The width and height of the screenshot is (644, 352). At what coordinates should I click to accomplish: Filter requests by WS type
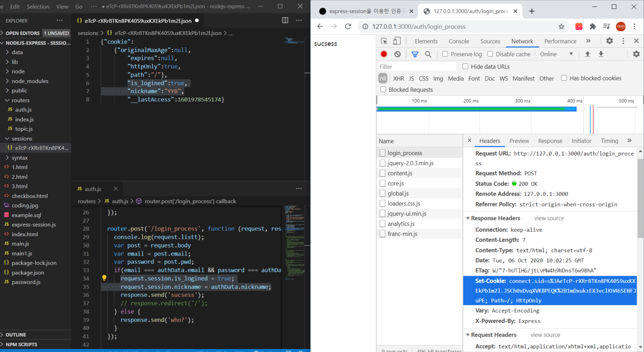[503, 78]
